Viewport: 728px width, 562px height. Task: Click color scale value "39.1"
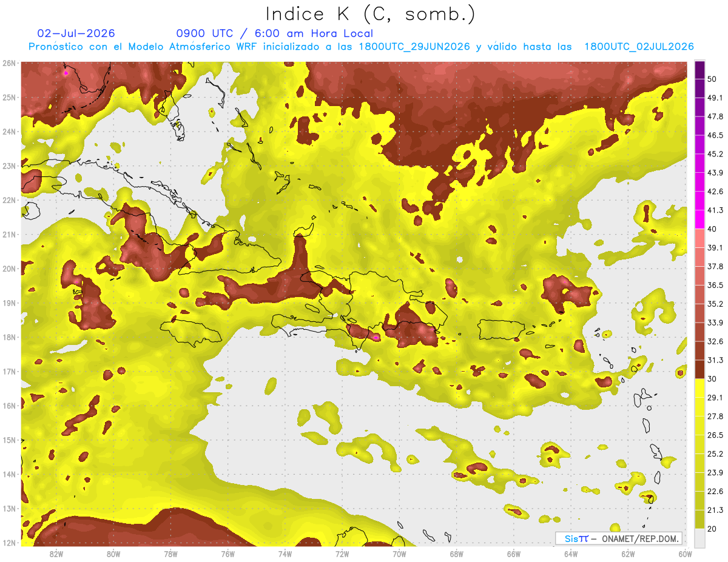[715, 247]
